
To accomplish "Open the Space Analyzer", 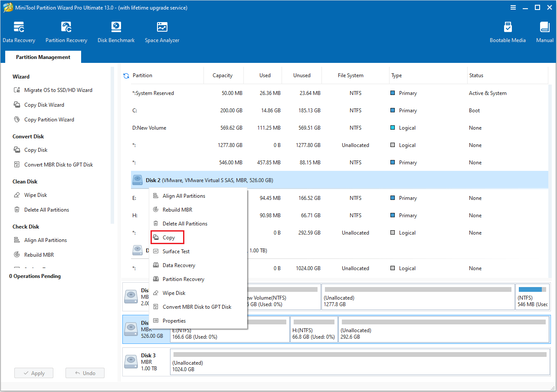I will tap(161, 31).
